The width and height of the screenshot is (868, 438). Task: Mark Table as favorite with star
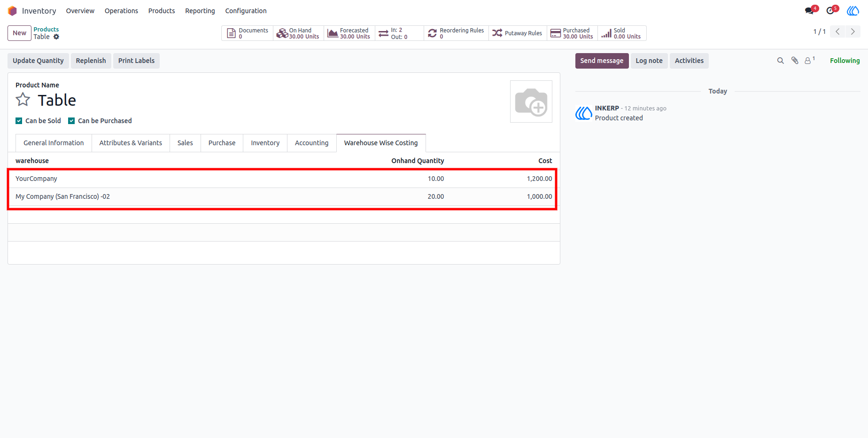[x=23, y=100]
